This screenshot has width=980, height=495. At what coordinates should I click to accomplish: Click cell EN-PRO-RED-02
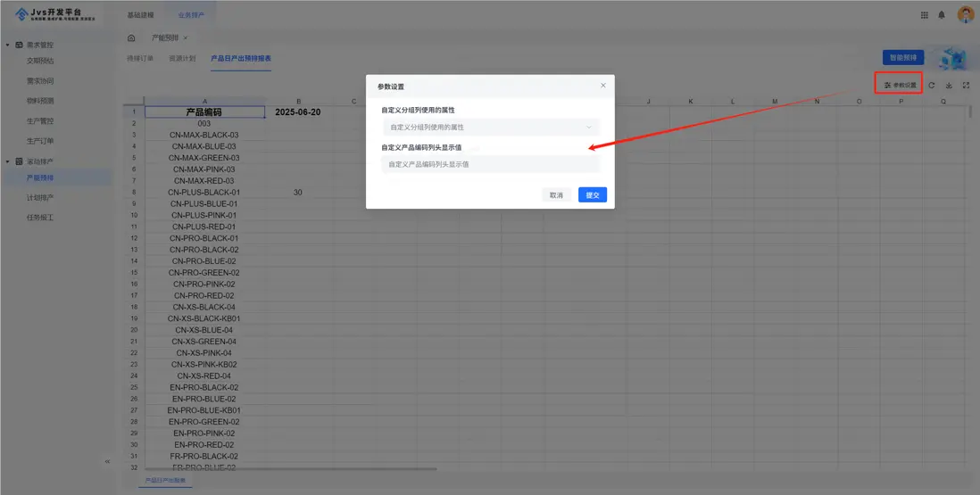tap(204, 444)
